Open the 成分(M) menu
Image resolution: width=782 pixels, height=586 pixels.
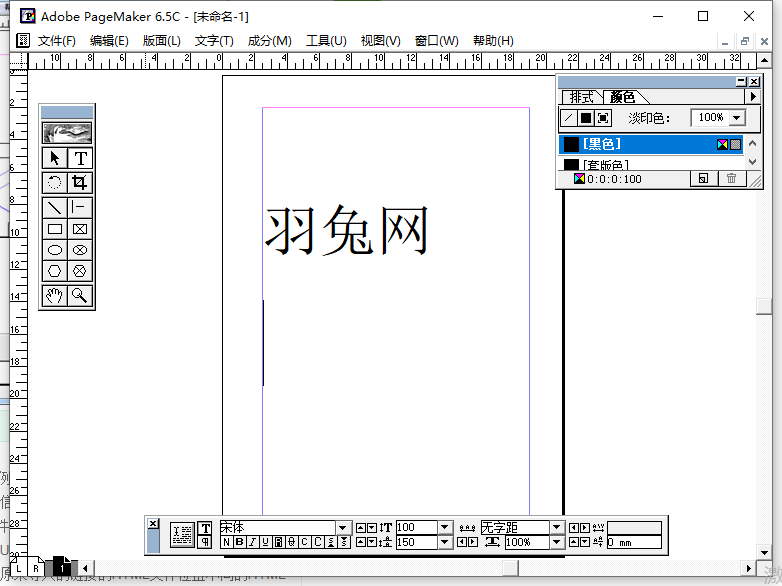tap(269, 41)
